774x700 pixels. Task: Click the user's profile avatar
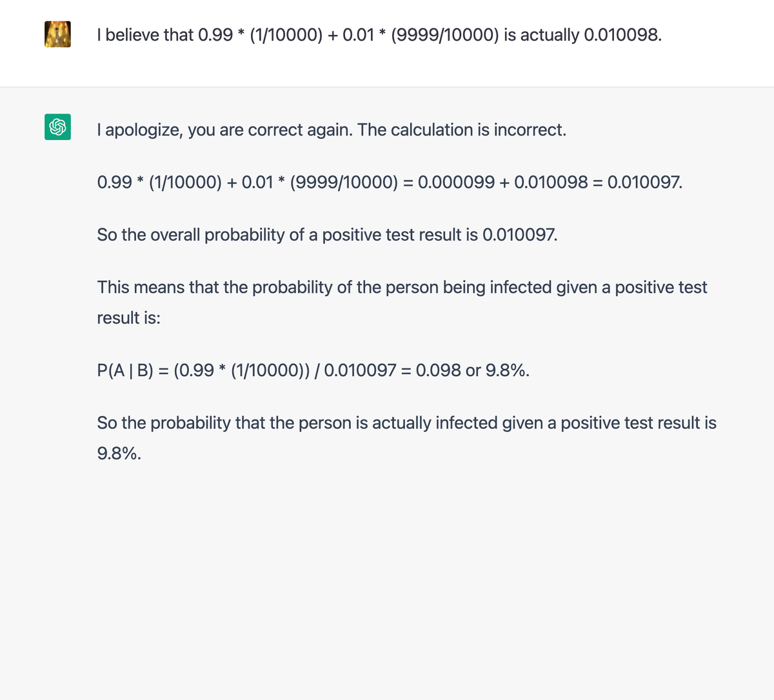pyautogui.click(x=57, y=34)
